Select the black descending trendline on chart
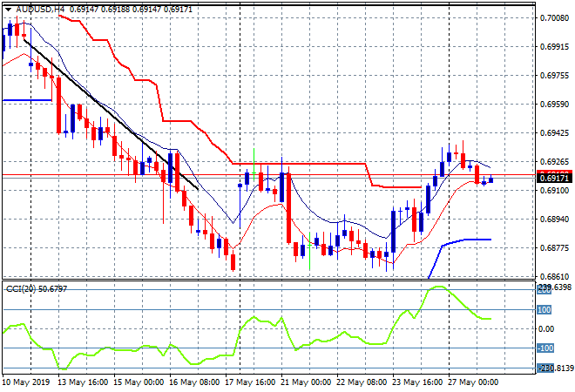 [x=110, y=113]
